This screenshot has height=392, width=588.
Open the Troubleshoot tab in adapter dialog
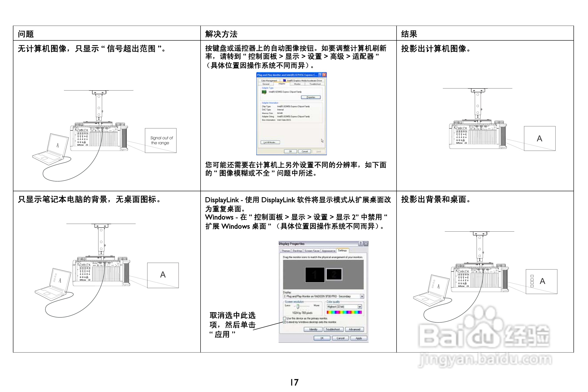point(315,84)
